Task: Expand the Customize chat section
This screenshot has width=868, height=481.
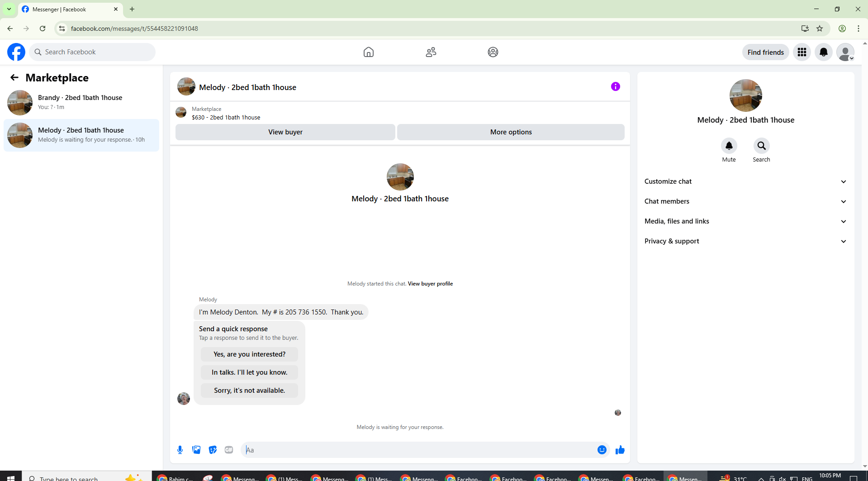Action: point(745,181)
